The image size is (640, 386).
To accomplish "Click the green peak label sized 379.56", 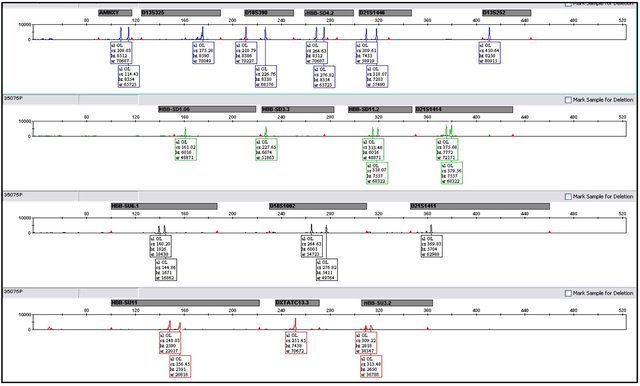I will [x=452, y=173].
